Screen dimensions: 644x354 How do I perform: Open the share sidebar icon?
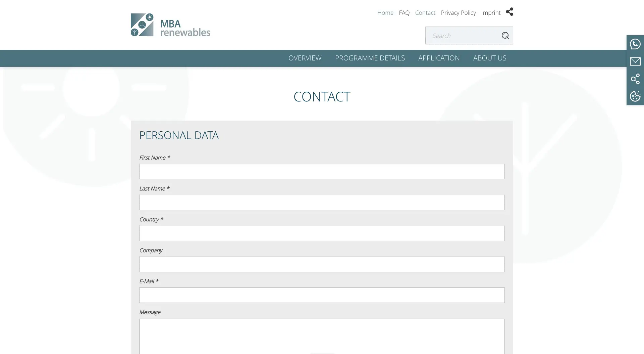(635, 79)
